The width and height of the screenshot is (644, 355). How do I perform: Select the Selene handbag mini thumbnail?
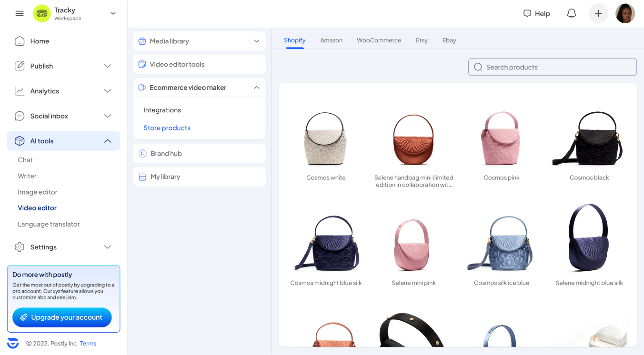(413, 139)
